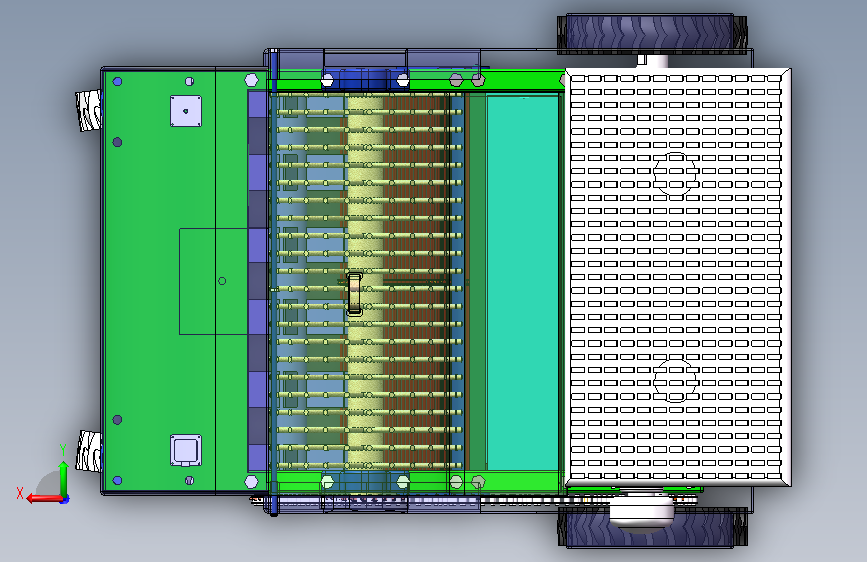Select the dark blue bracket at top edge
The width and height of the screenshot is (867, 562).
click(x=364, y=80)
